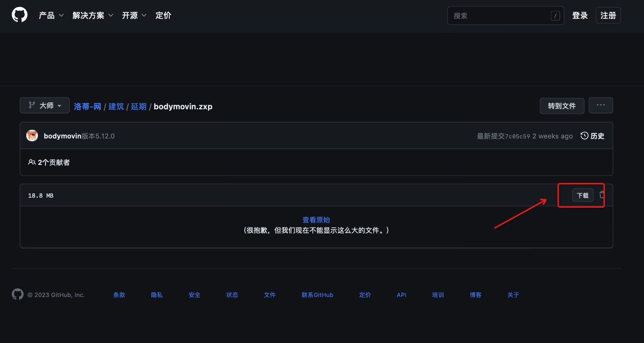Image resolution: width=644 pixels, height=343 pixels.
Task: Click the 注册 sign-up button
Action: [x=608, y=15]
